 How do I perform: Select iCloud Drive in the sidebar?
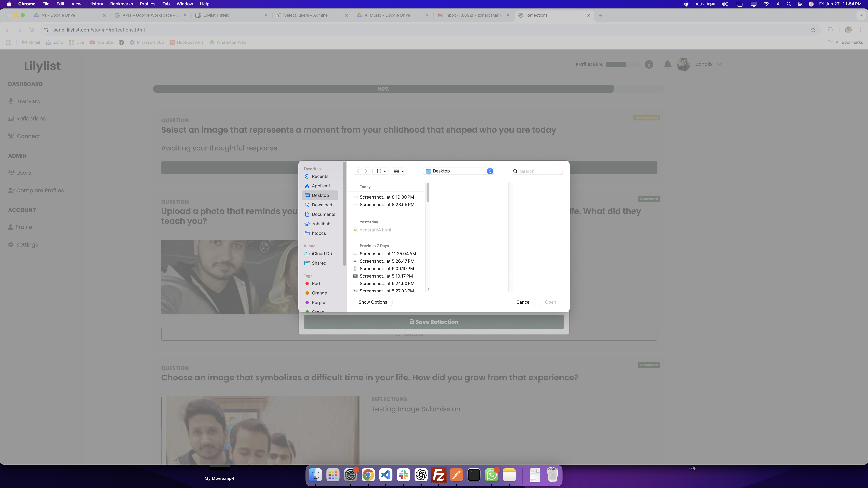323,254
